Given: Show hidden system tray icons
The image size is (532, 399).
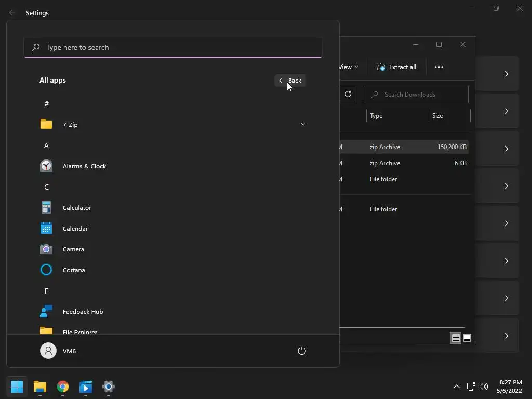Looking at the screenshot, I should pyautogui.click(x=457, y=387).
